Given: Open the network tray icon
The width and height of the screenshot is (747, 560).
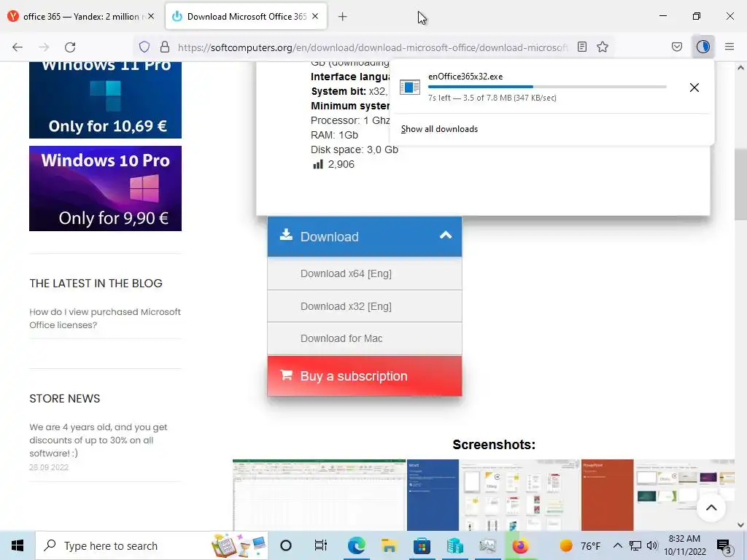Looking at the screenshot, I should coord(635,545).
